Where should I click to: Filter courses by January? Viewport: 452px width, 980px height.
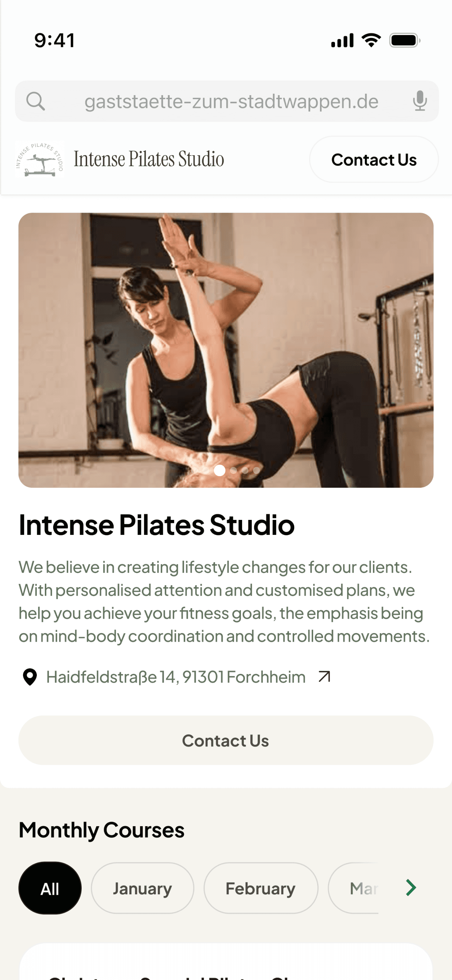[142, 888]
